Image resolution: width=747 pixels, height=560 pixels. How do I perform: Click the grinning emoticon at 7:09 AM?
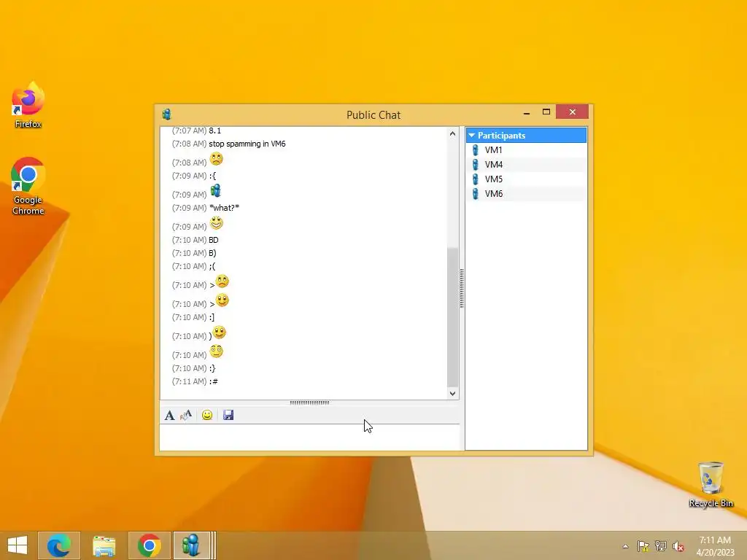tap(216, 223)
